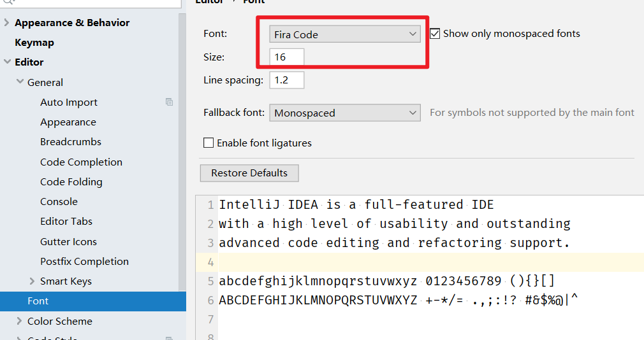The height and width of the screenshot is (340, 644).
Task: Open Gutter Icons settings
Action: tap(69, 241)
